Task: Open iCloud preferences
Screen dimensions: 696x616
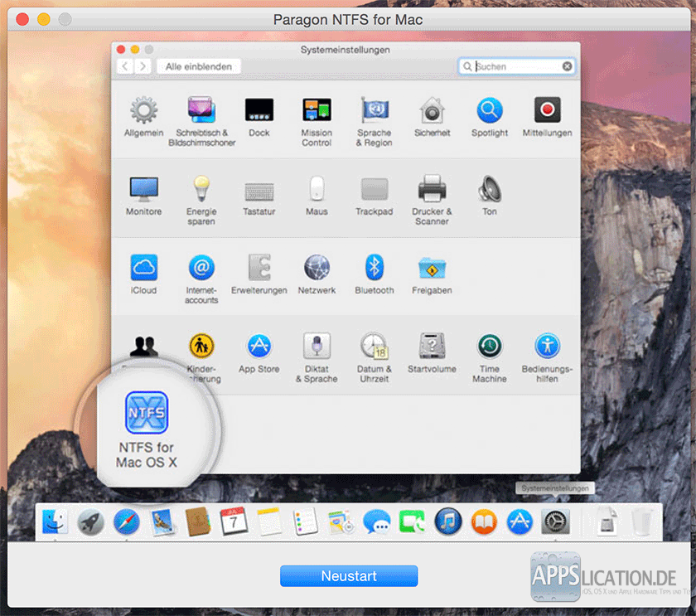Action: (x=144, y=274)
